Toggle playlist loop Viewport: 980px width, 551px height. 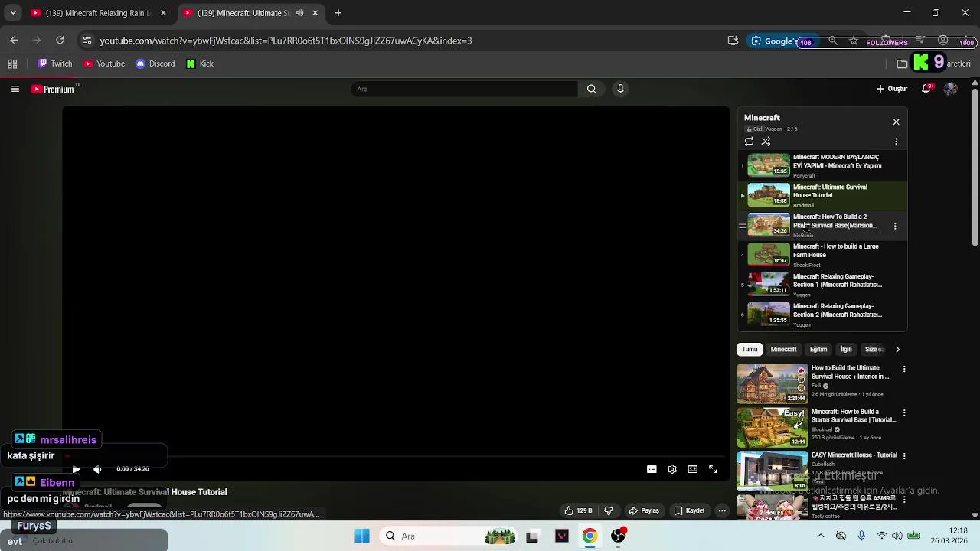pyautogui.click(x=749, y=142)
